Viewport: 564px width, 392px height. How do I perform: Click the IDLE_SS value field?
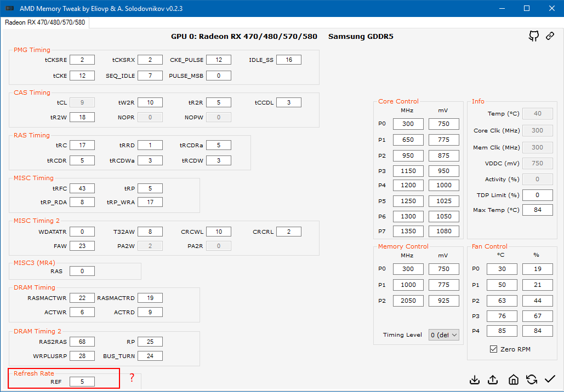coord(289,60)
